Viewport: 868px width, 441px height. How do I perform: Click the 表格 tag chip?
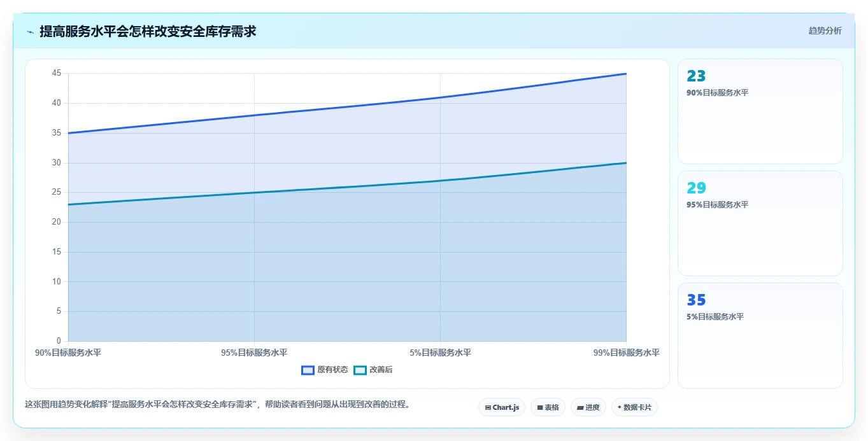coord(548,407)
